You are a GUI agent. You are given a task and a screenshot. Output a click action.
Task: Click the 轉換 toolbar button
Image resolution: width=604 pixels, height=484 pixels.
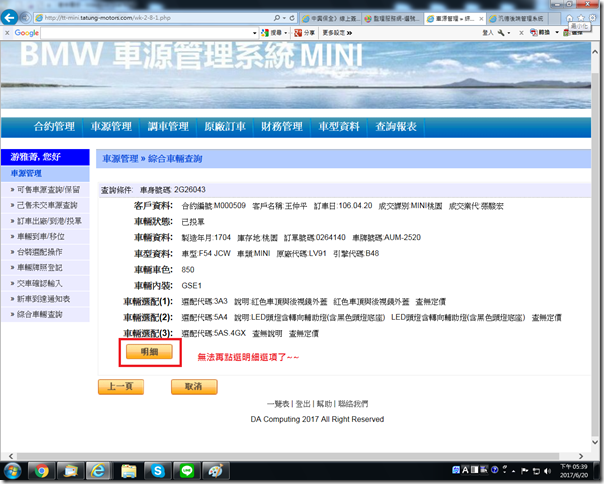coord(540,33)
